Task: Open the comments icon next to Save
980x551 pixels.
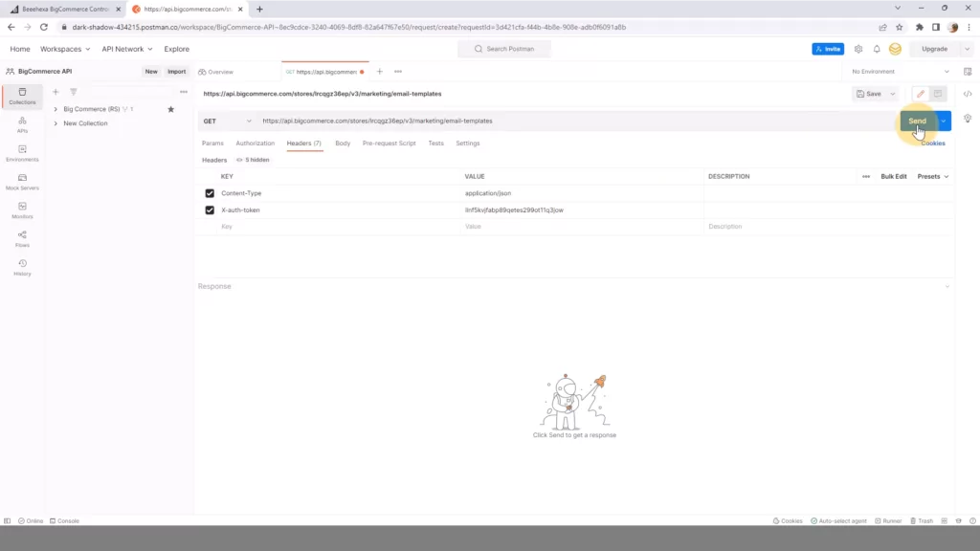Action: pyautogui.click(x=938, y=94)
